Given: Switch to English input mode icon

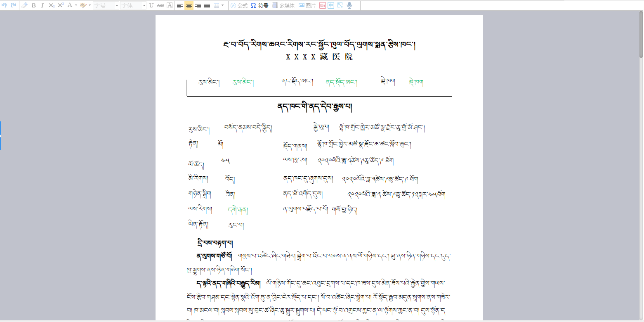Looking at the screenshot, I should coord(322,5).
